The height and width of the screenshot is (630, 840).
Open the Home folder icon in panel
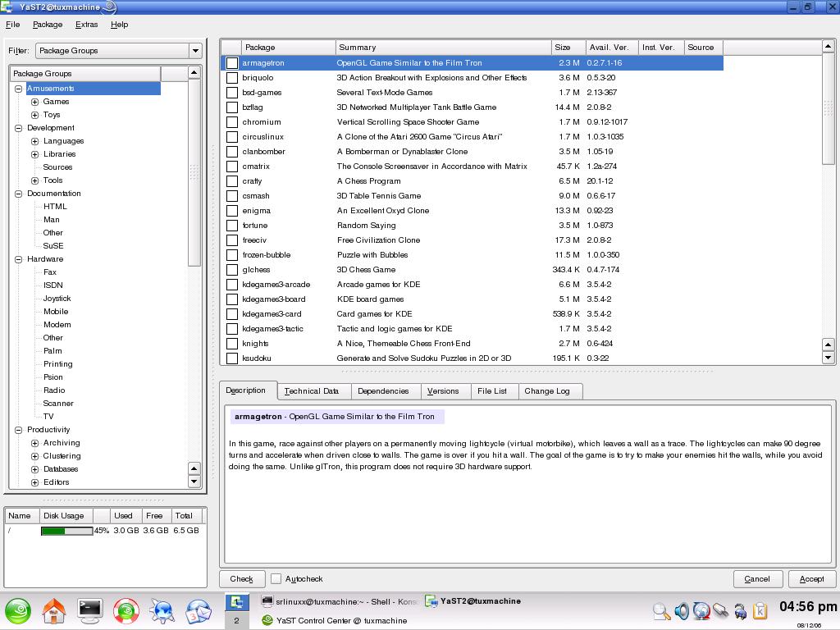pos(54,610)
